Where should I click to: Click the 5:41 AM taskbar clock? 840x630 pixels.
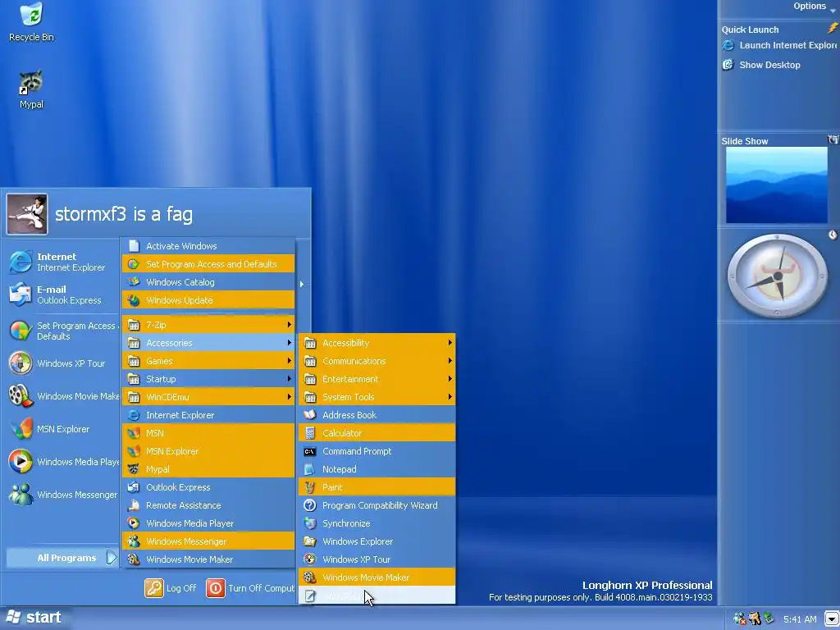pos(800,619)
